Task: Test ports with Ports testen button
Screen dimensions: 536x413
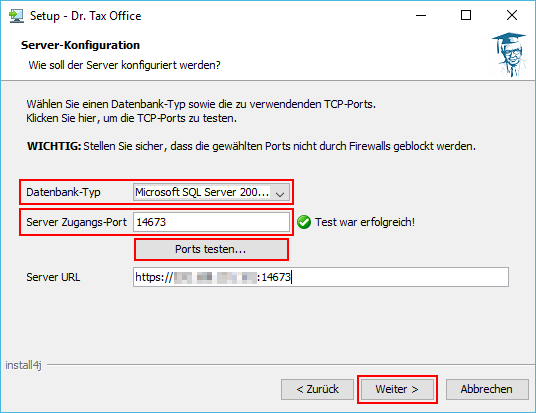Action: point(211,249)
